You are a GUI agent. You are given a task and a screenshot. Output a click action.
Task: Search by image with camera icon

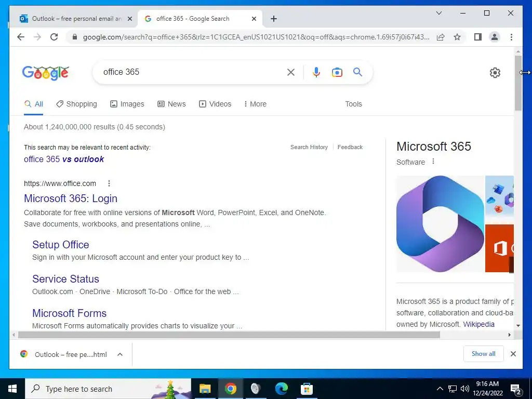pyautogui.click(x=337, y=72)
